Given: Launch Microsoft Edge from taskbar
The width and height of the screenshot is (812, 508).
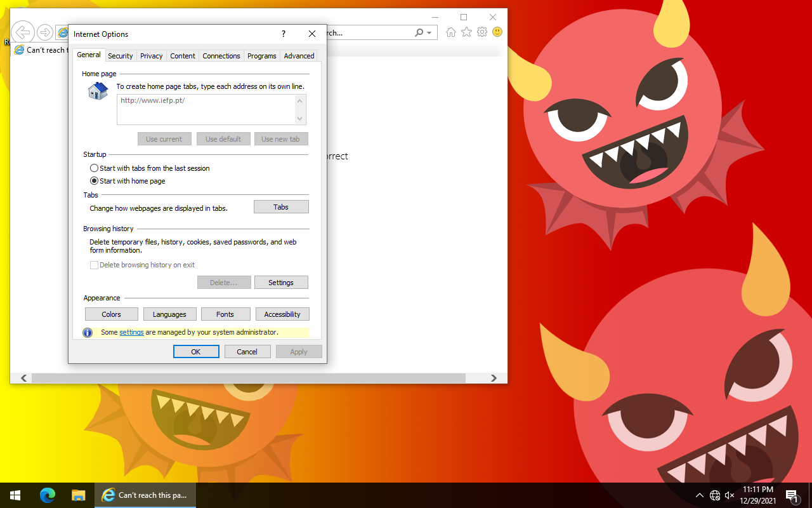Looking at the screenshot, I should 48,495.
